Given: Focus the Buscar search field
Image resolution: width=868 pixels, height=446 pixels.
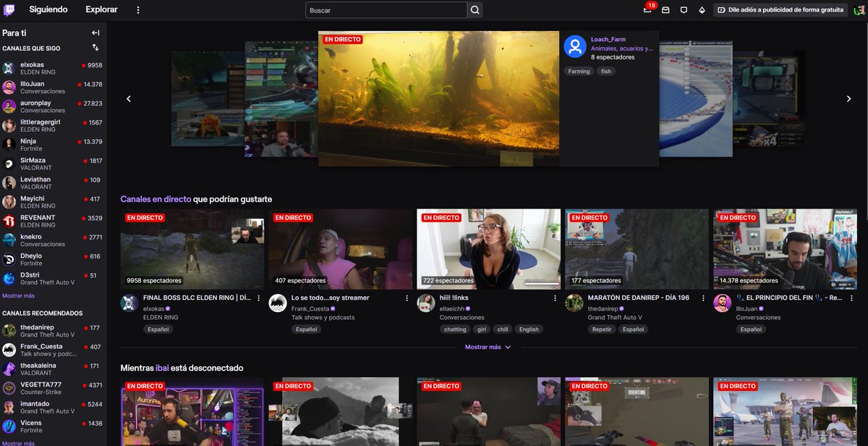Looking at the screenshot, I should (386, 10).
